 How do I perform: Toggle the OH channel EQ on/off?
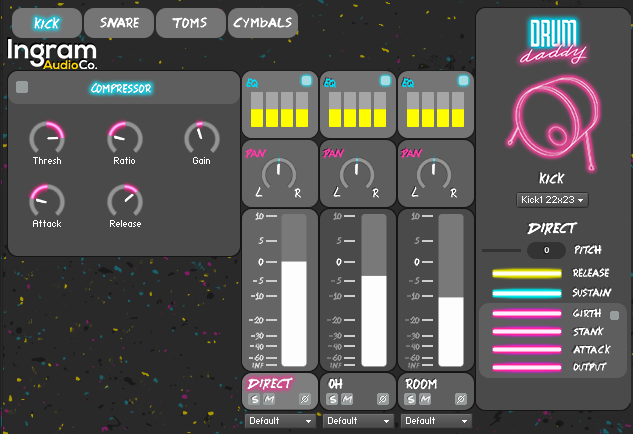click(385, 80)
